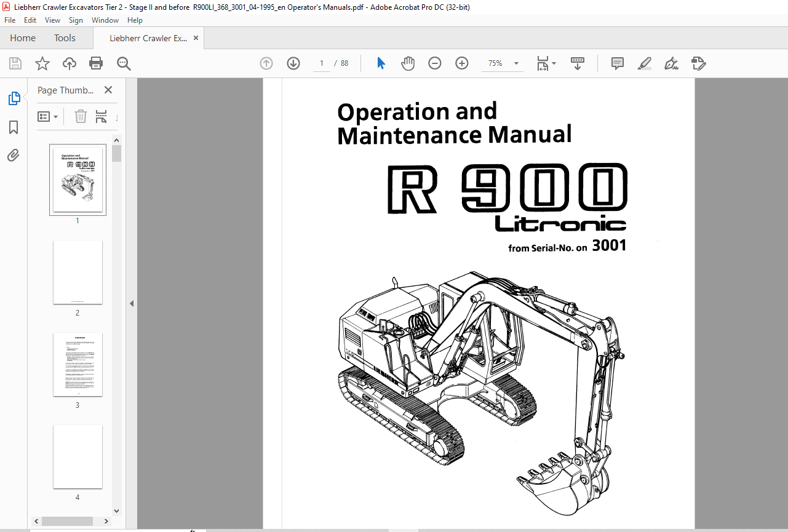
Task: Open the Find text magnifier tool
Action: pyautogui.click(x=124, y=63)
